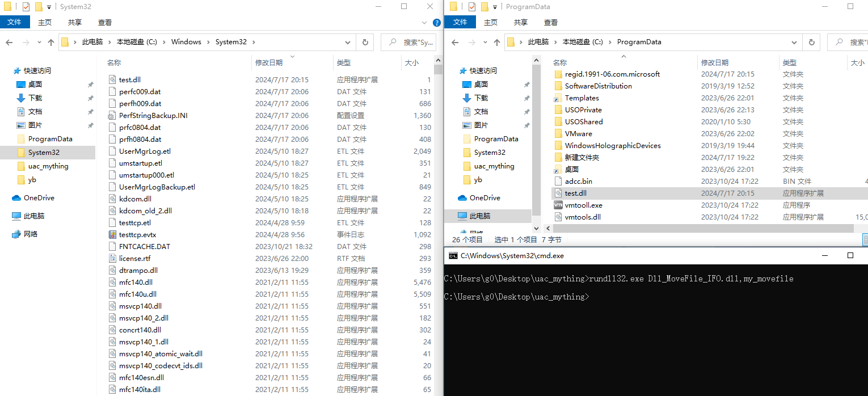
Task: Click the testtcp.evtx event log icon
Action: [x=112, y=235]
